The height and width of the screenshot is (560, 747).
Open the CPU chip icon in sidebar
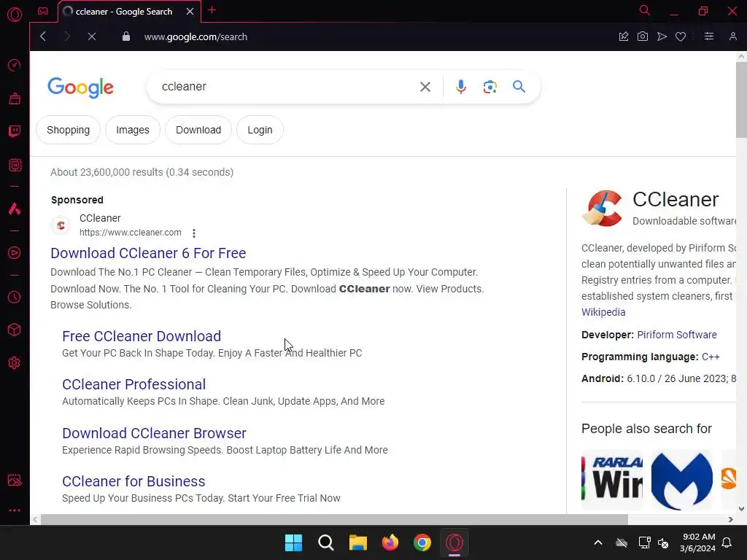pyautogui.click(x=15, y=165)
